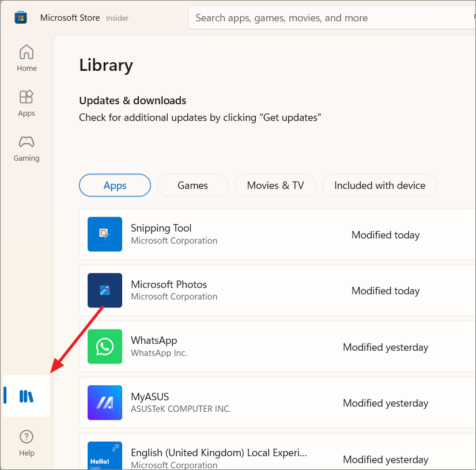Keep the Apps filter selected
476x470 pixels.
[x=115, y=185]
